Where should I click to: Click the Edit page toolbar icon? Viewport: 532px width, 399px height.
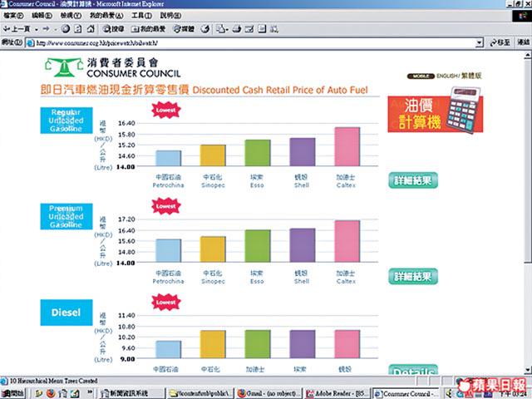[x=249, y=29]
